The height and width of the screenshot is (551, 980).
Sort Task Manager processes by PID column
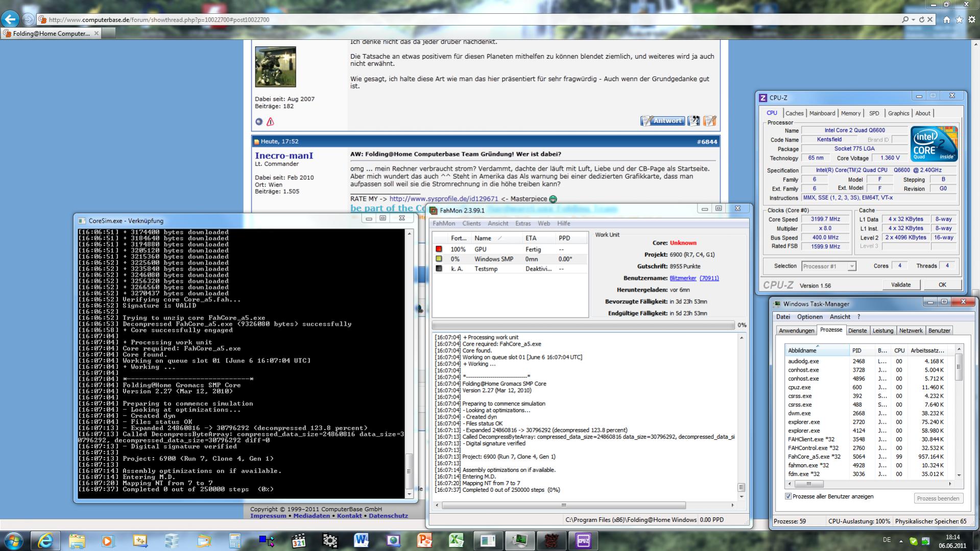pyautogui.click(x=862, y=350)
